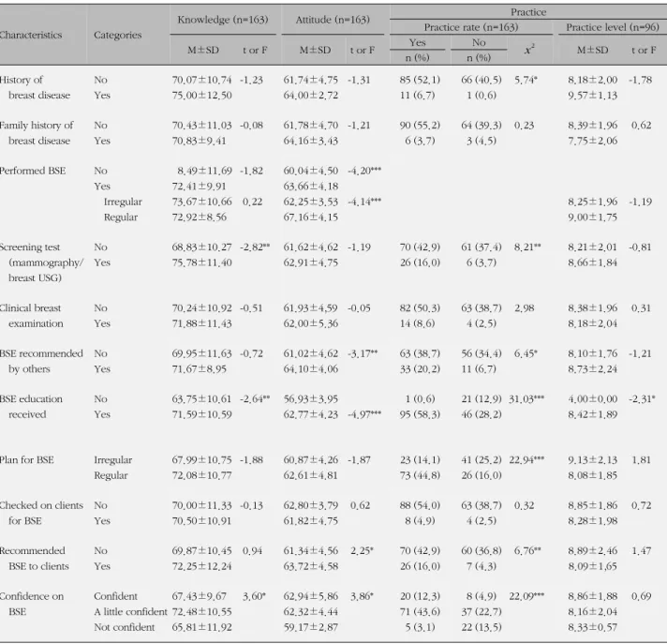Select the t value -4.20***

(x=364, y=171)
